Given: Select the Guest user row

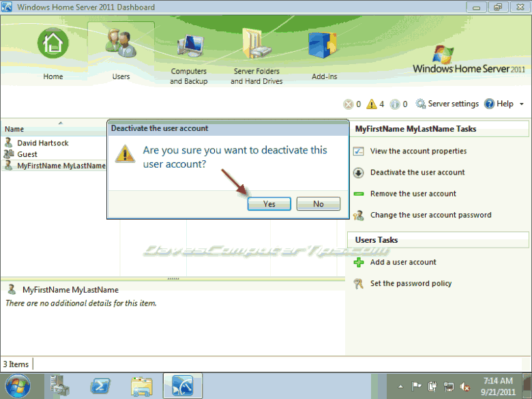Looking at the screenshot, I should (54, 154).
